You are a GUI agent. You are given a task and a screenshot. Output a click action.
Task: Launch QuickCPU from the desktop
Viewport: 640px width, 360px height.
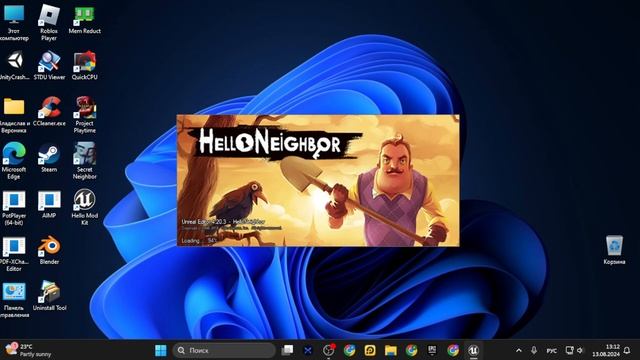(84, 65)
